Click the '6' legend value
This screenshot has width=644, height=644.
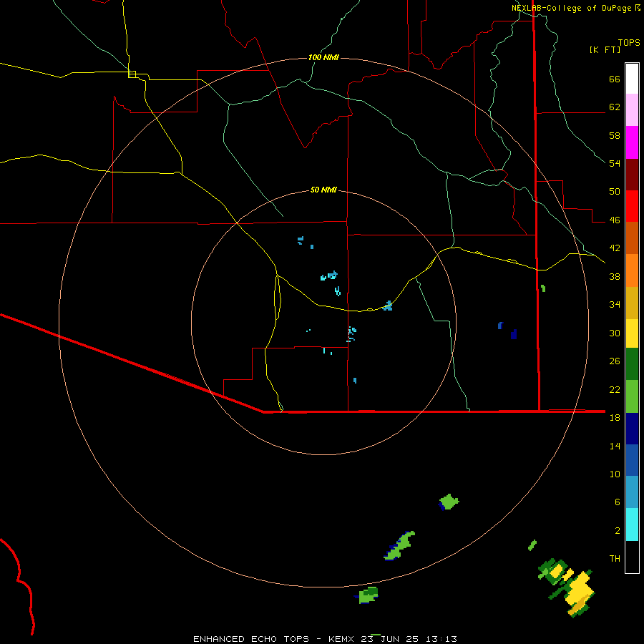(618, 502)
